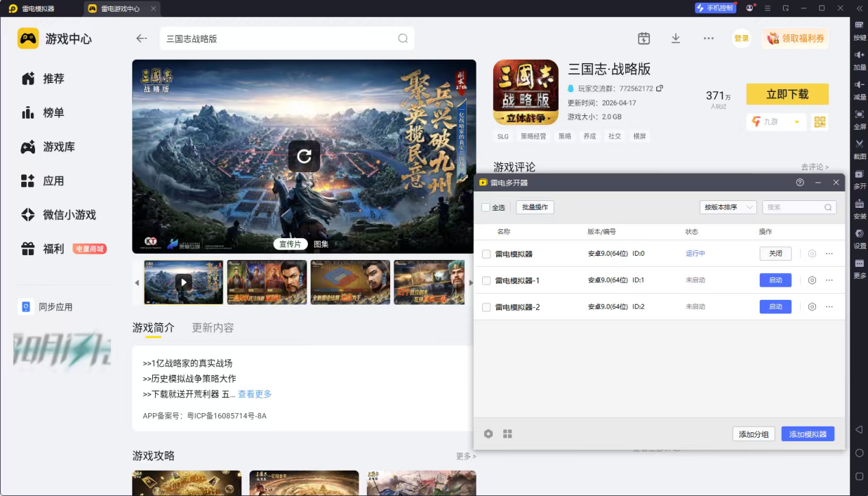Collapse the right sidebar with double-arrow icon
This screenshot has width=868, height=496.
coord(859,8)
